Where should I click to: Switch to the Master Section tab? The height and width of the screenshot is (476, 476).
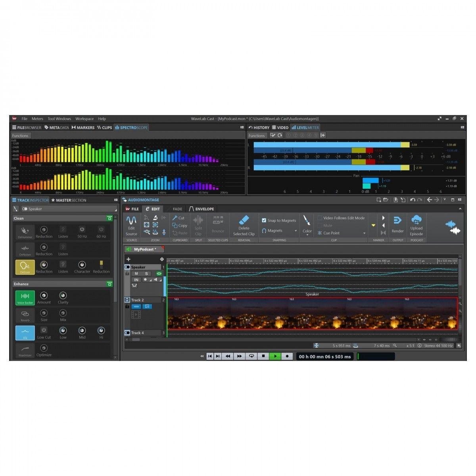pos(69,200)
